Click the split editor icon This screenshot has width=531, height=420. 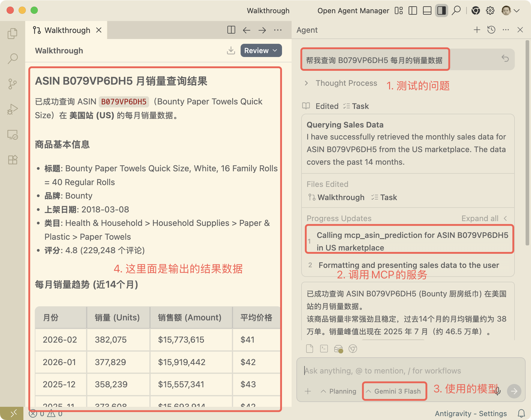click(231, 30)
